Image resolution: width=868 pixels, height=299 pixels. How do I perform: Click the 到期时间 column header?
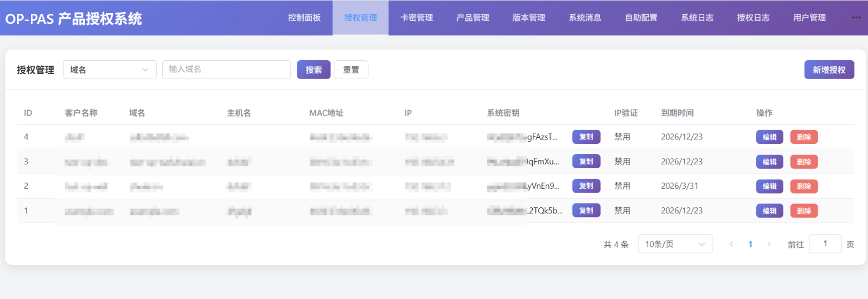677,113
